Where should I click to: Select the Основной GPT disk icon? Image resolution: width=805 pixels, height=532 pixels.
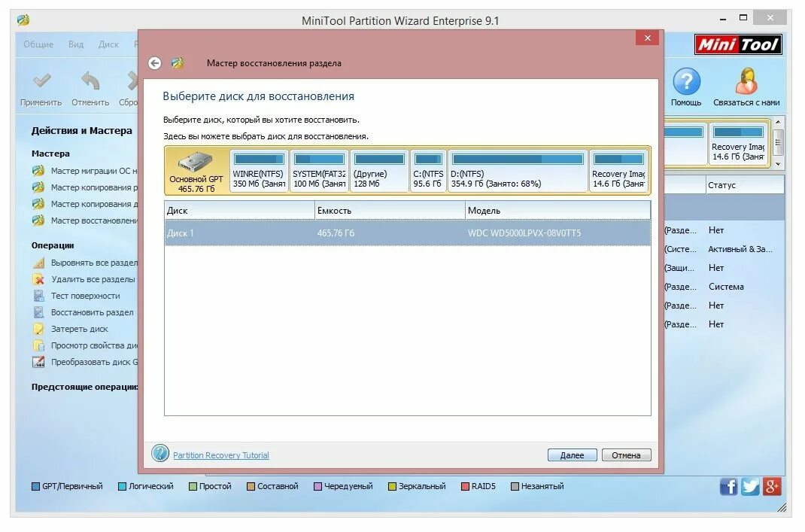pos(196,162)
